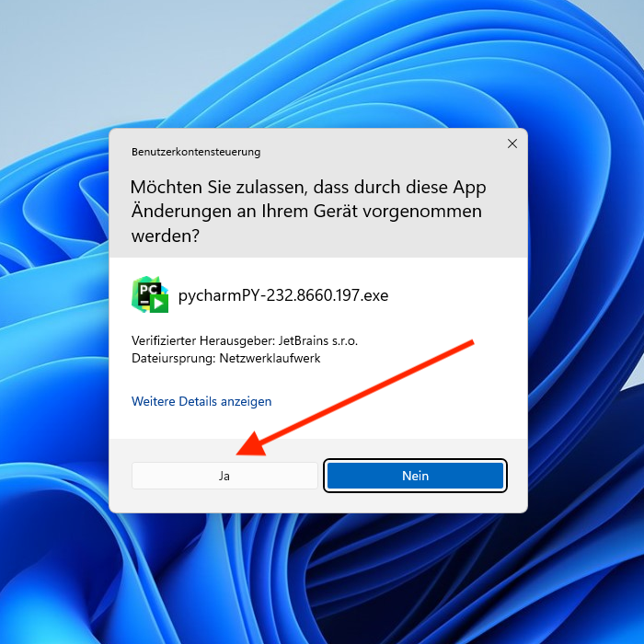Close the Benutzerkontensteuerung dialog with X
644x644 pixels.
tap(512, 144)
